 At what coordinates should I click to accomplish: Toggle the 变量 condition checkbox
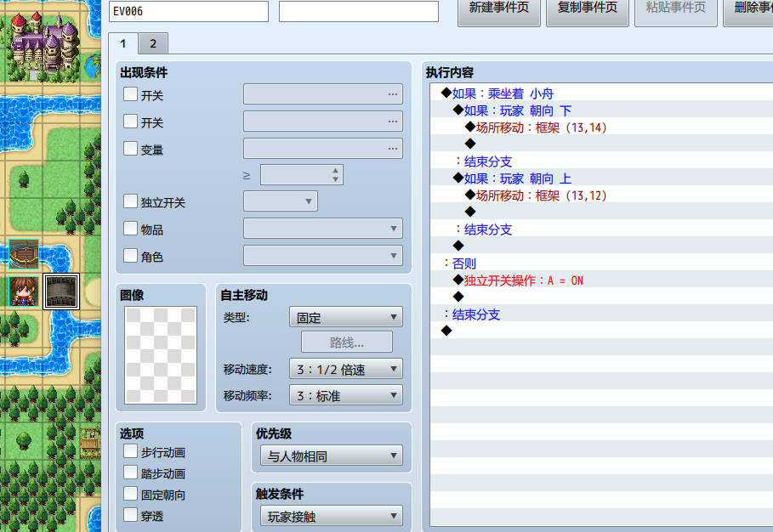pyautogui.click(x=130, y=148)
